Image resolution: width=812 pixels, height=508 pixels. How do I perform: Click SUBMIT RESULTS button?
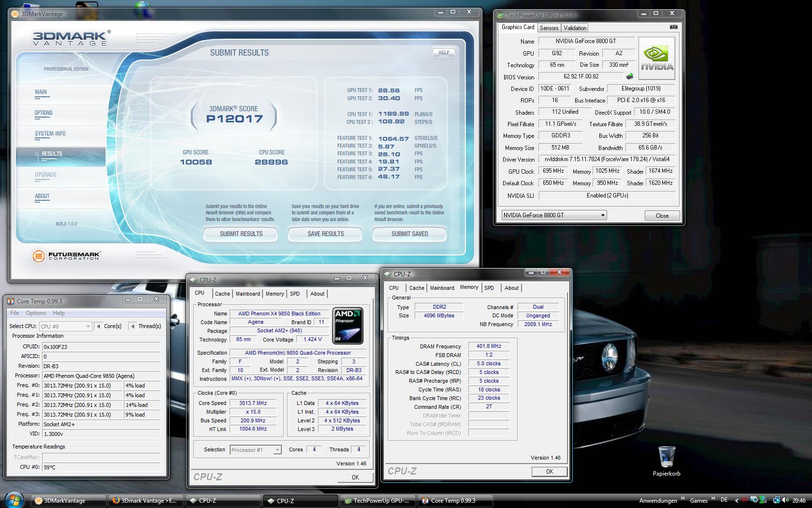tap(241, 234)
